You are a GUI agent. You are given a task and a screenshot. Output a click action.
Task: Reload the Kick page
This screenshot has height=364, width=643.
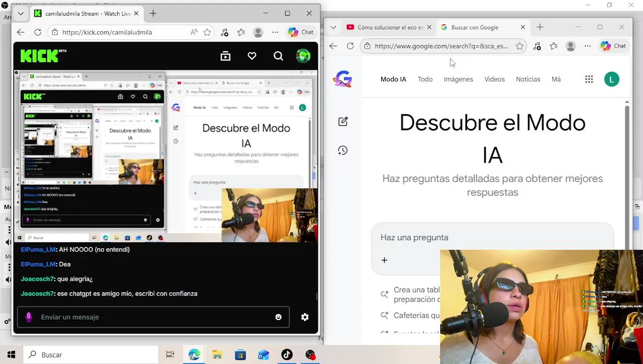point(37,32)
